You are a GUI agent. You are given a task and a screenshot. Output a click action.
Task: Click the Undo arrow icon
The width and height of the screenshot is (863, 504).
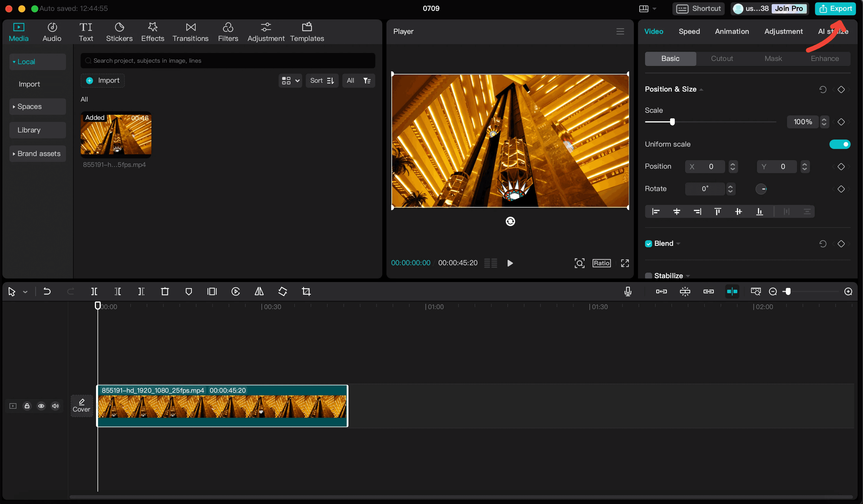pyautogui.click(x=47, y=291)
